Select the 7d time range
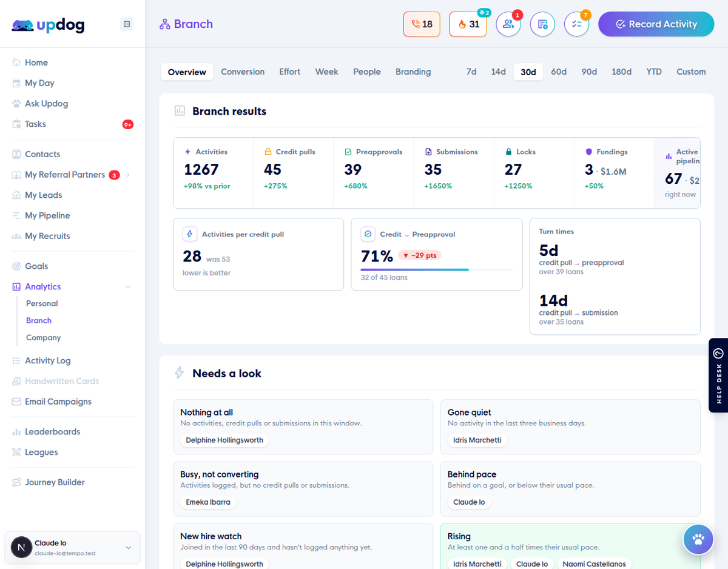 click(471, 72)
